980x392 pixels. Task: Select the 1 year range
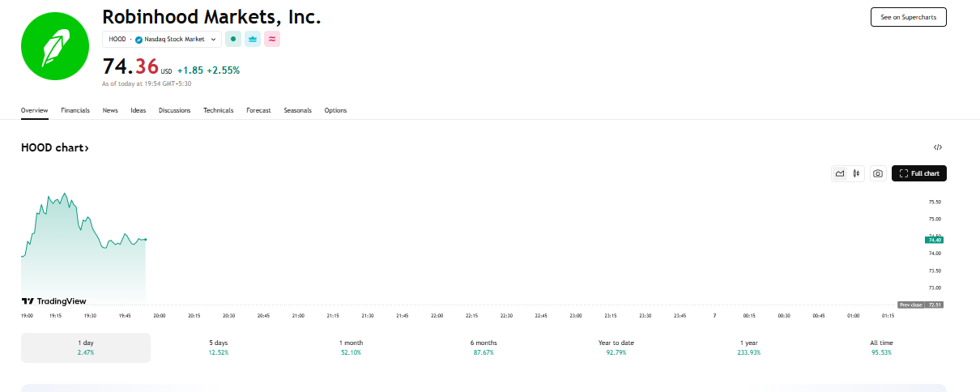749,347
